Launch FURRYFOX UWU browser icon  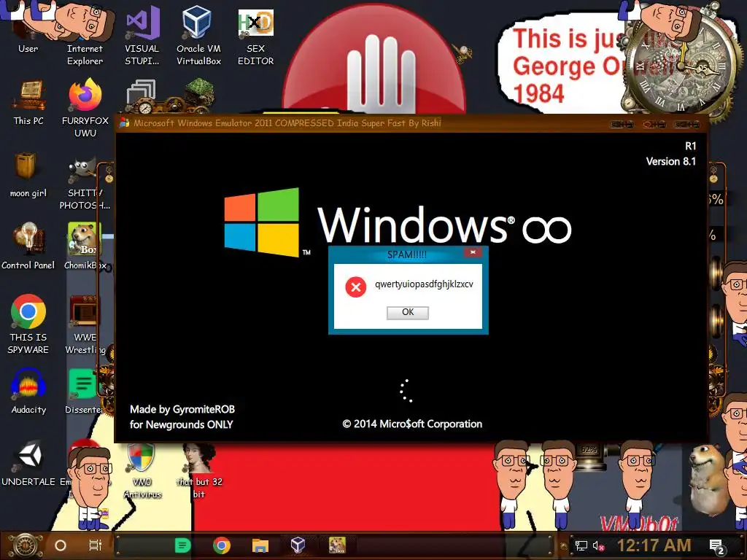coord(85,108)
